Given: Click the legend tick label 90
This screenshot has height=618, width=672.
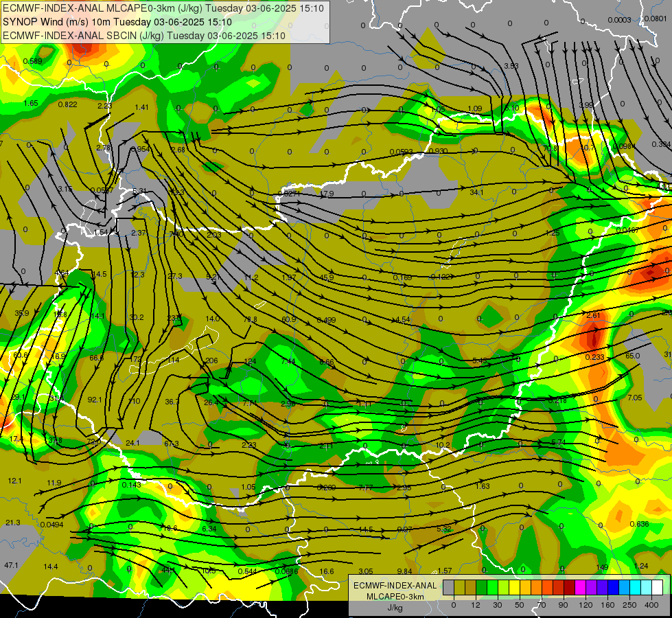Looking at the screenshot, I should tap(564, 605).
